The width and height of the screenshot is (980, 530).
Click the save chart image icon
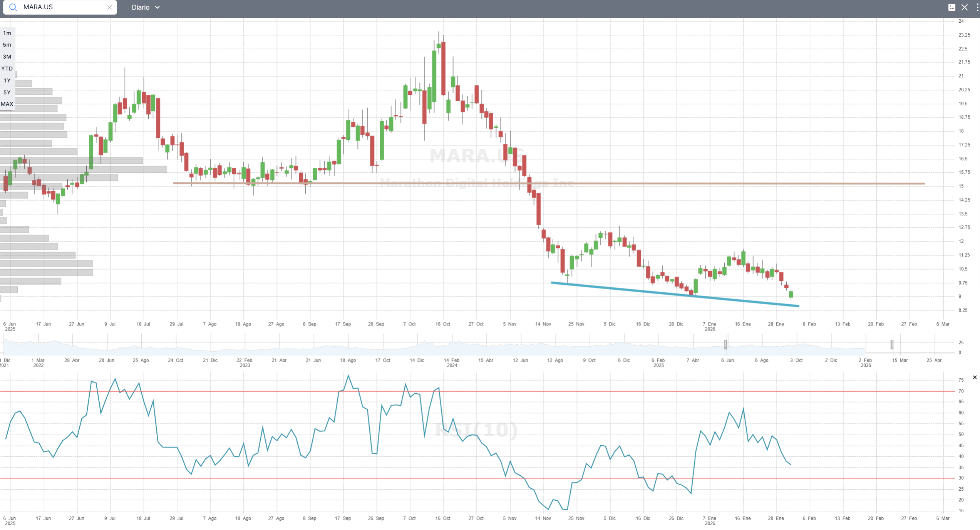952,7
